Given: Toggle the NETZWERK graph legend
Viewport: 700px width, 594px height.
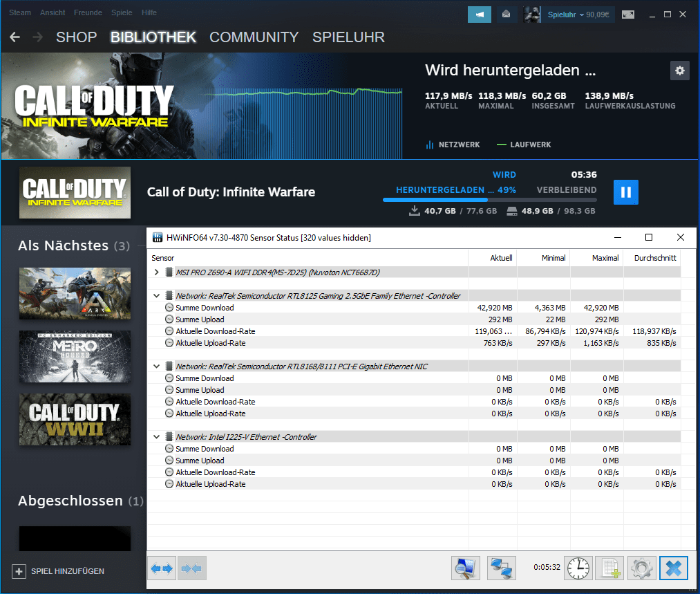Looking at the screenshot, I should point(453,145).
